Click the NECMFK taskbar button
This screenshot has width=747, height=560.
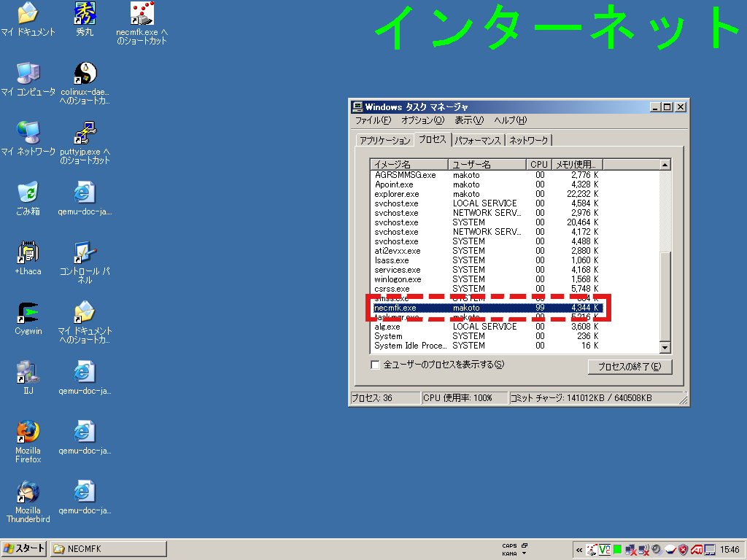(x=109, y=549)
